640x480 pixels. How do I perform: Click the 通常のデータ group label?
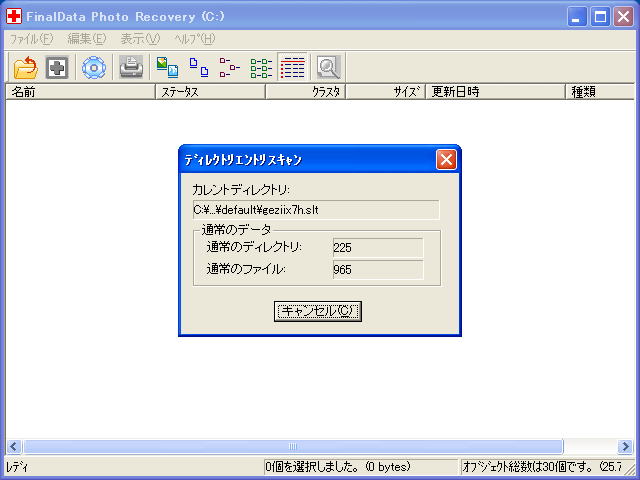pos(236,230)
